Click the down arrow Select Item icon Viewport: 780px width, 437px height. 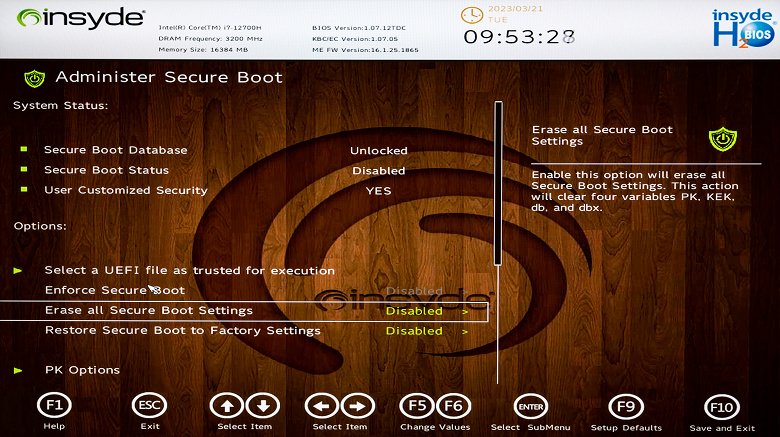coord(263,406)
